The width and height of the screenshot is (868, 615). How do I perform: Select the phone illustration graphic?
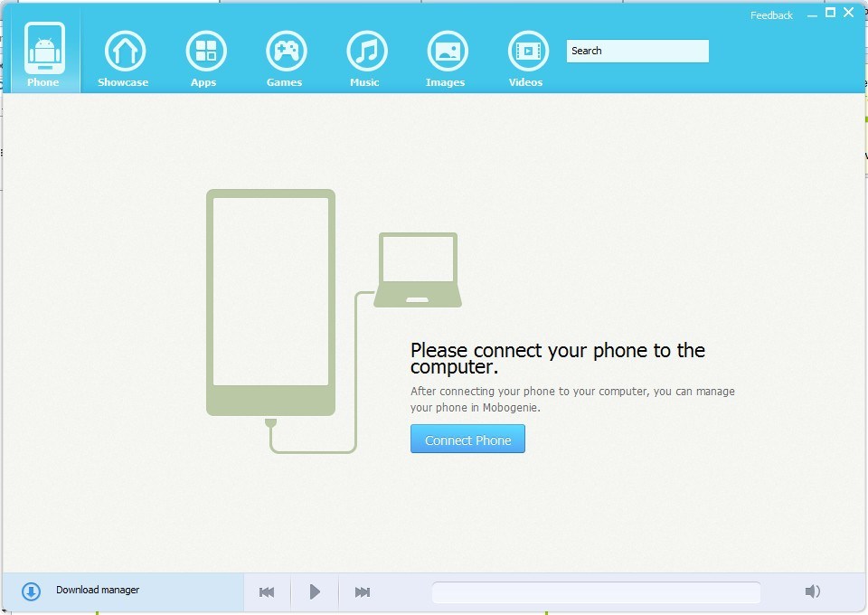coord(270,303)
